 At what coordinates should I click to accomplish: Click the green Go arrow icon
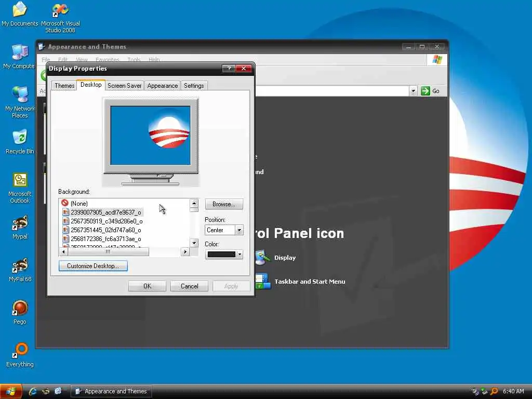point(425,91)
